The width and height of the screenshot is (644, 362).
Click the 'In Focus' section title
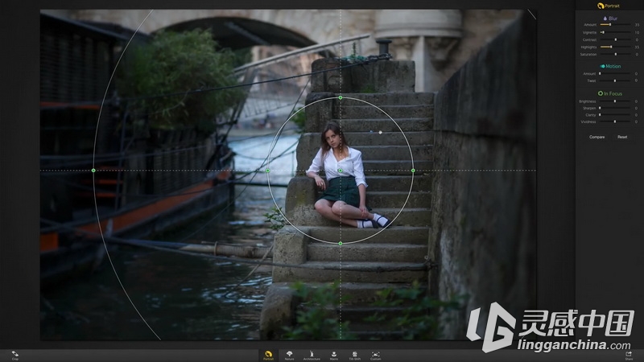tap(613, 93)
